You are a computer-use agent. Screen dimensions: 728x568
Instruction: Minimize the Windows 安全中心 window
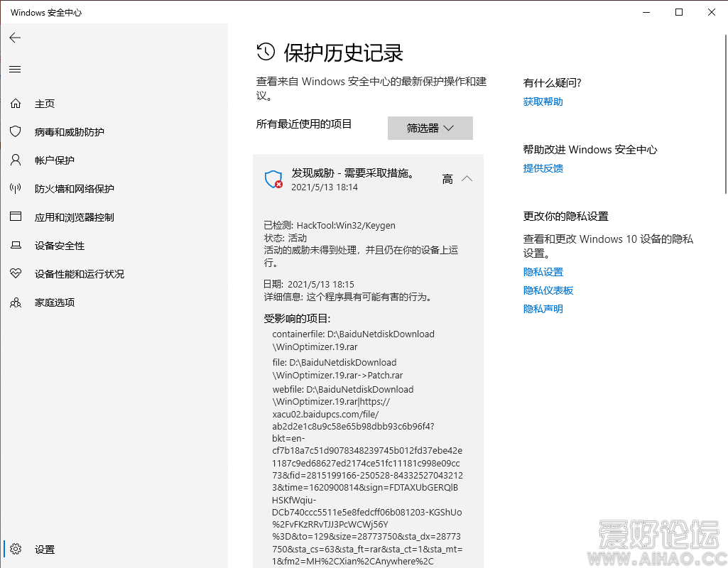click(x=646, y=12)
